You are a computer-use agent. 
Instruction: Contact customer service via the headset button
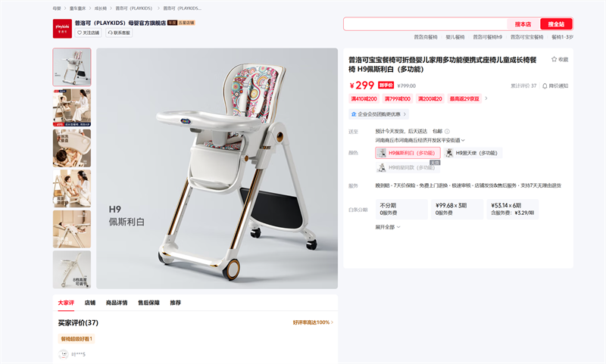point(119,33)
